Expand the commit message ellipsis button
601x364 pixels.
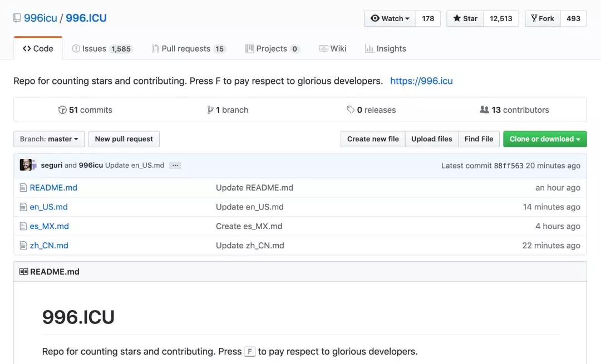[x=175, y=166]
